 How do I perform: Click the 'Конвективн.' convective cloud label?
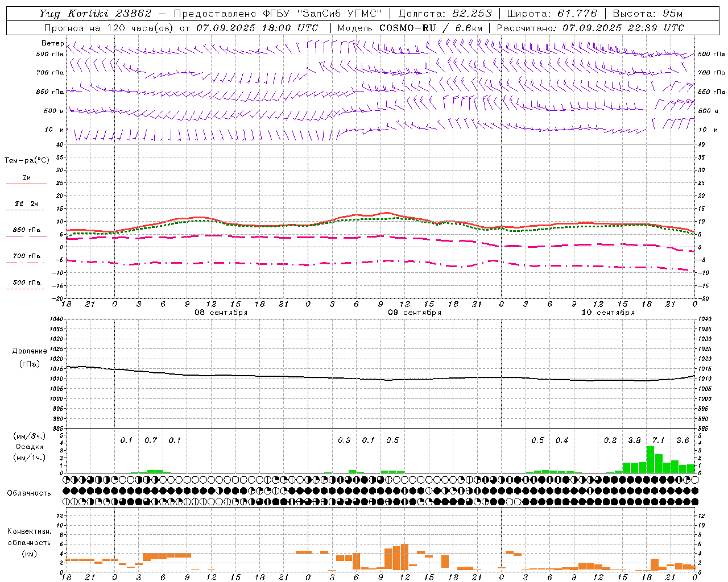(29, 531)
